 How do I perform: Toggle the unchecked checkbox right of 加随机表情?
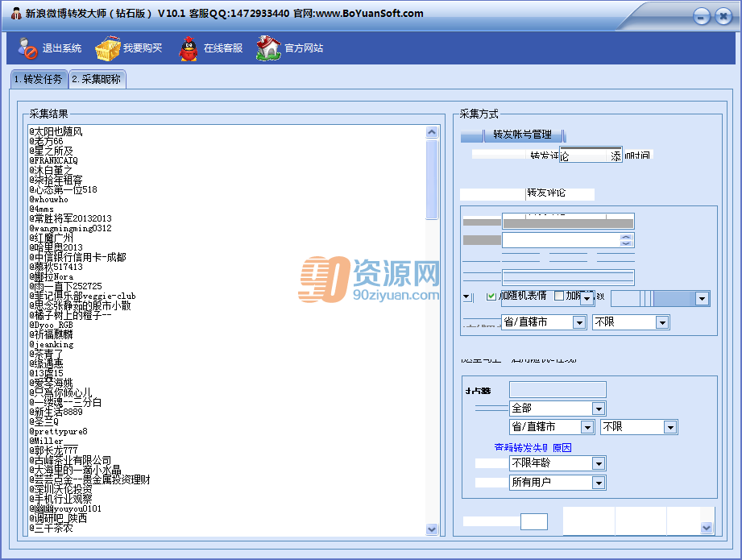(559, 297)
